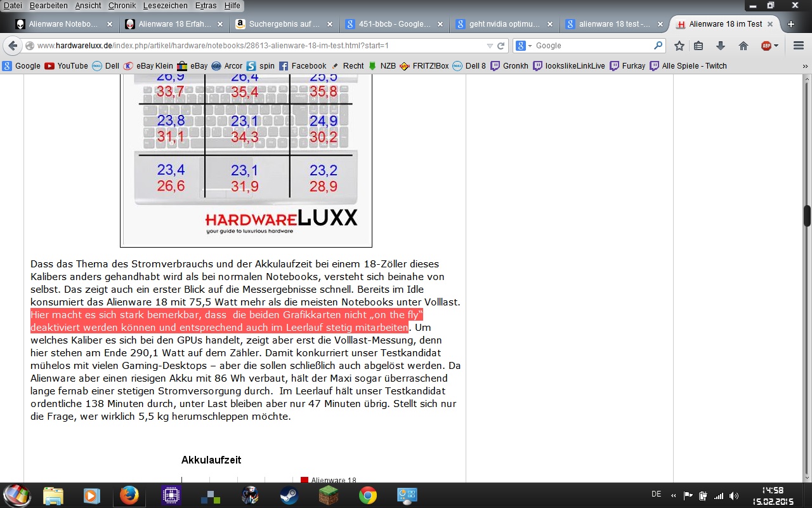
Task: Open the Bearbeiten menu
Action: click(x=48, y=6)
